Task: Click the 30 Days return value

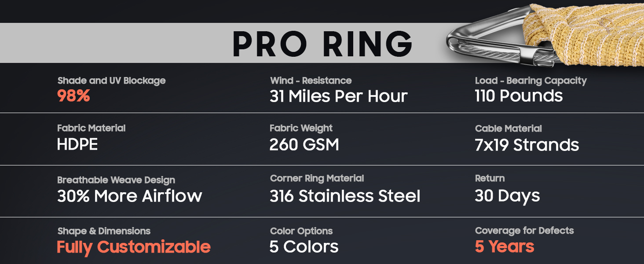Action: coord(507,196)
